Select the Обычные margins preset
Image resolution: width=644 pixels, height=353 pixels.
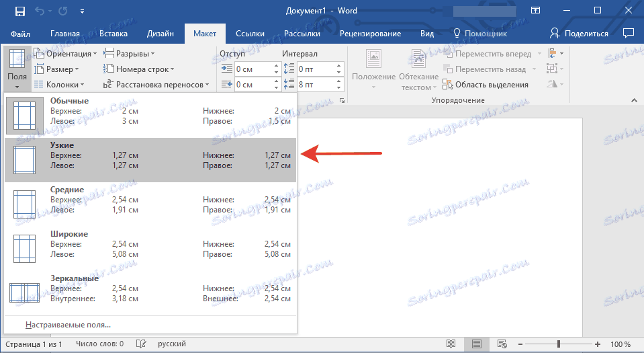(x=150, y=116)
